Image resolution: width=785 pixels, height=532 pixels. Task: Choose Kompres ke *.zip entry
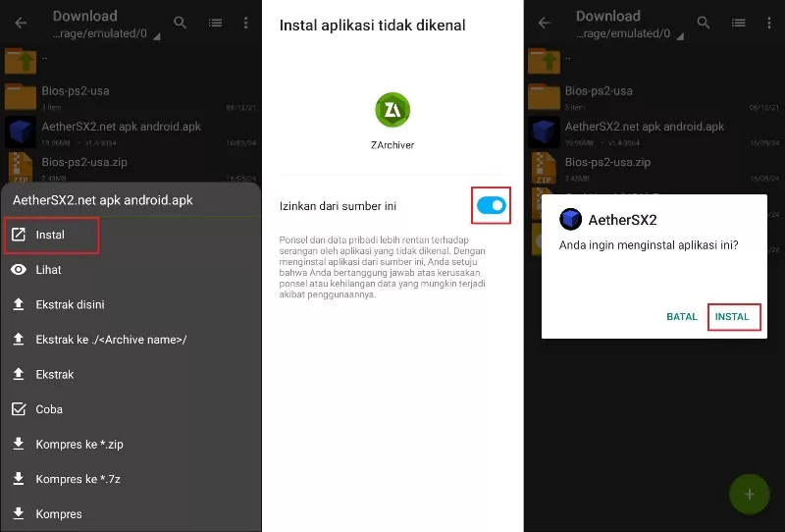click(131, 445)
